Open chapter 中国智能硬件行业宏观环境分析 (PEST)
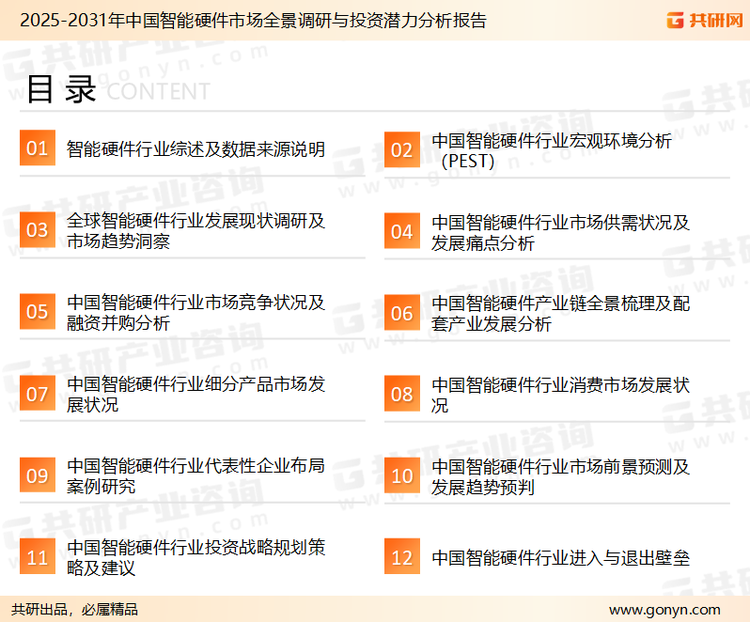Image resolution: width=750 pixels, height=622 pixels. click(x=551, y=151)
